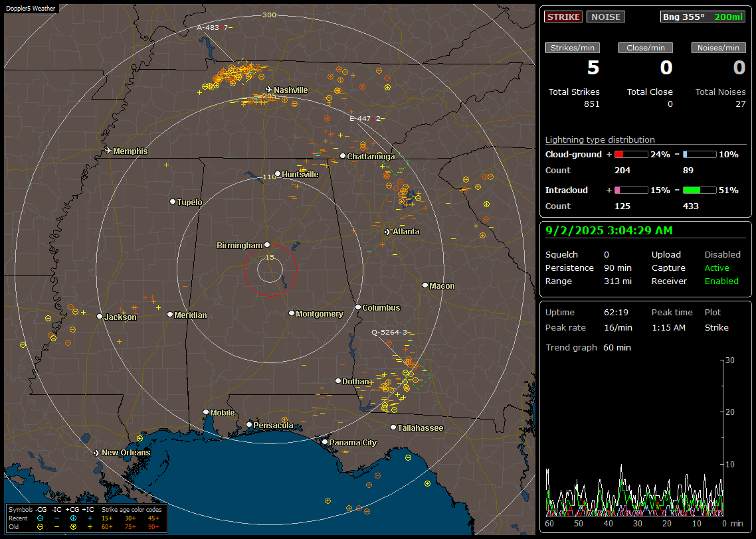
Task: Click the Capture Active status
Action: [x=717, y=268]
